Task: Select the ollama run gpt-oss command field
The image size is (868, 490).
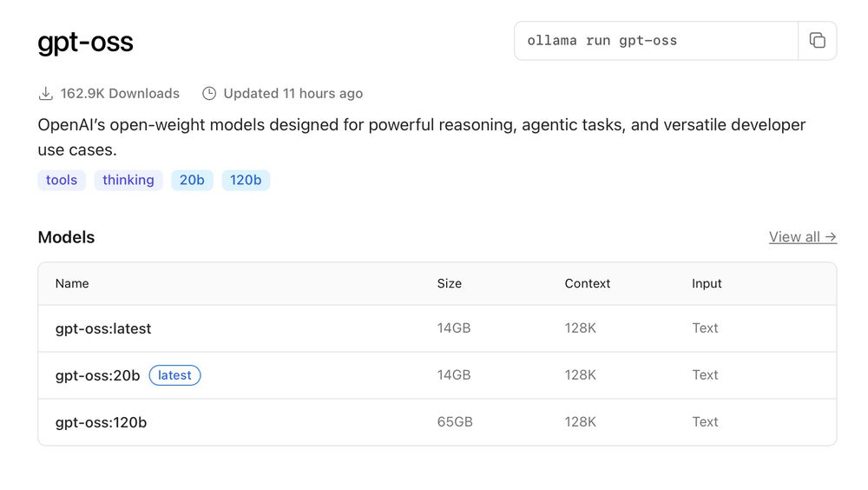Action: [656, 41]
